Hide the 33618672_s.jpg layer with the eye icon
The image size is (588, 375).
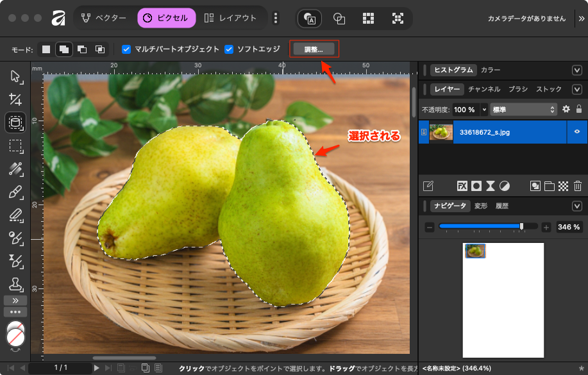coord(577,132)
